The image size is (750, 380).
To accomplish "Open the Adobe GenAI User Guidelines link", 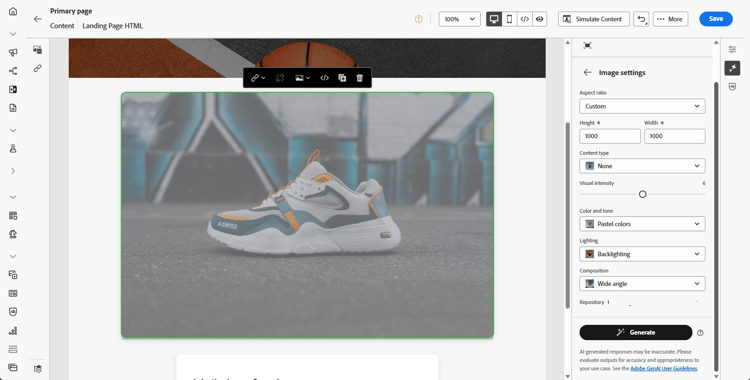I will tap(663, 369).
